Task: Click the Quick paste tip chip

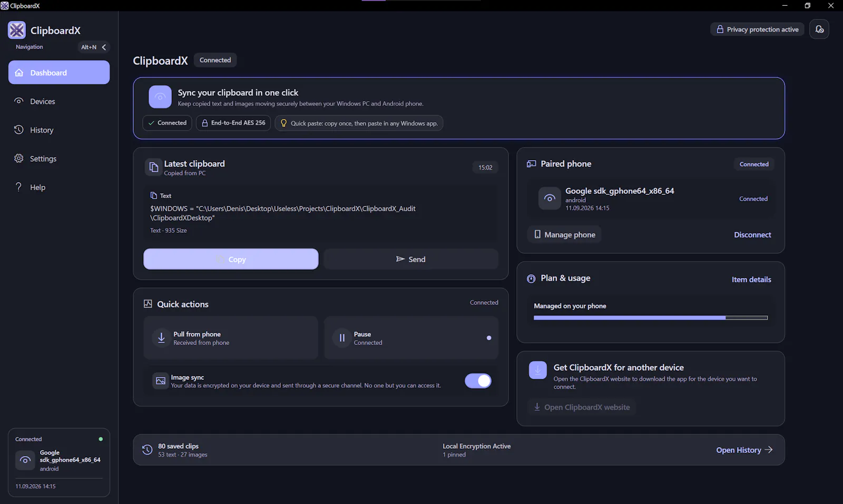Action: click(359, 123)
